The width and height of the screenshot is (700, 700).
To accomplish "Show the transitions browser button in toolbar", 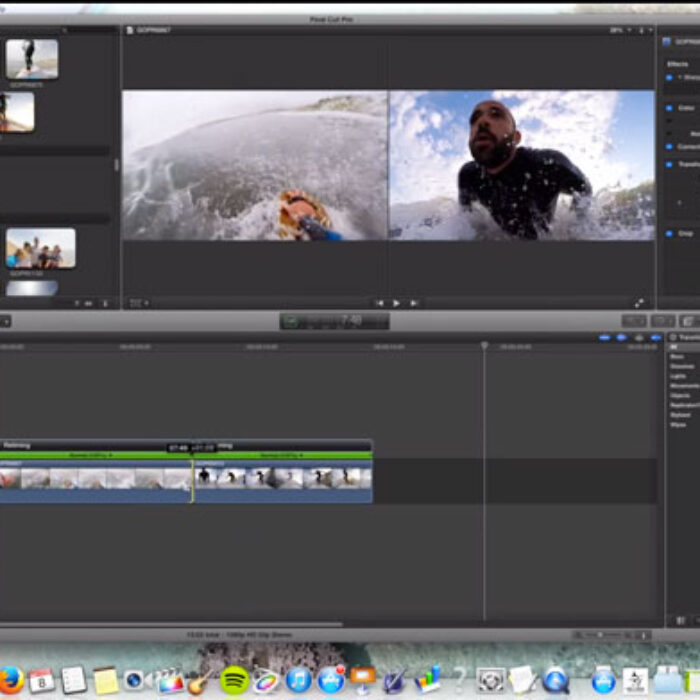I will point(689,321).
